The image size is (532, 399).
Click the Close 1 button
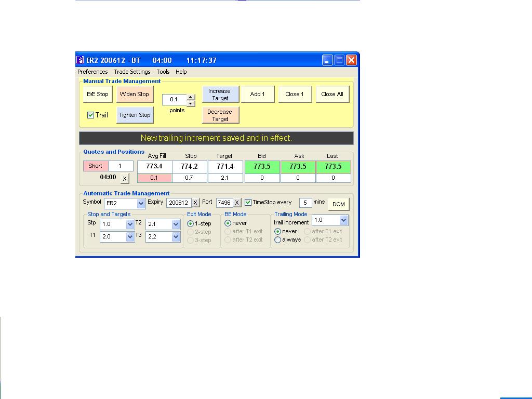pyautogui.click(x=295, y=95)
